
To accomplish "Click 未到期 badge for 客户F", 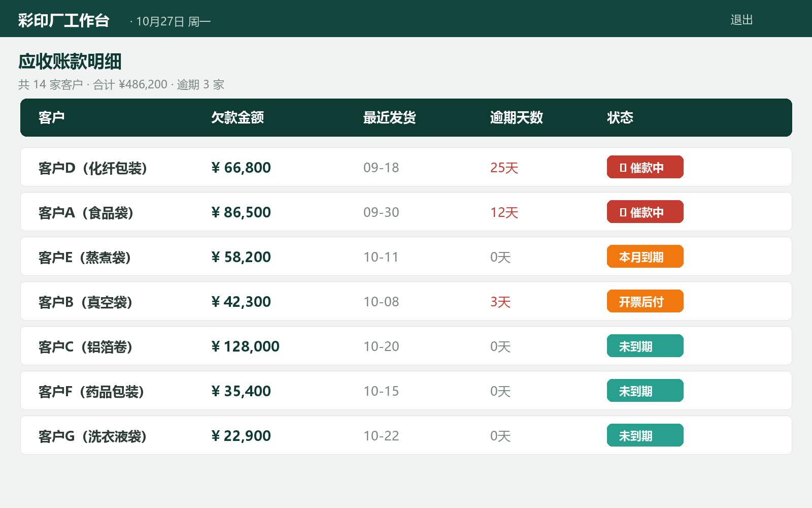I will [645, 391].
